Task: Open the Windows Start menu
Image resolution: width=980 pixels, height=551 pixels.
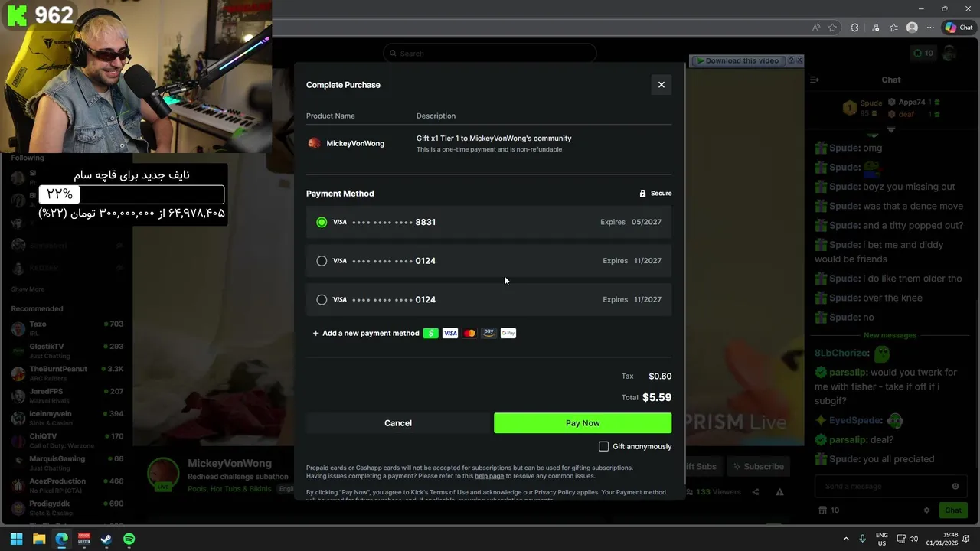Action: click(16, 539)
